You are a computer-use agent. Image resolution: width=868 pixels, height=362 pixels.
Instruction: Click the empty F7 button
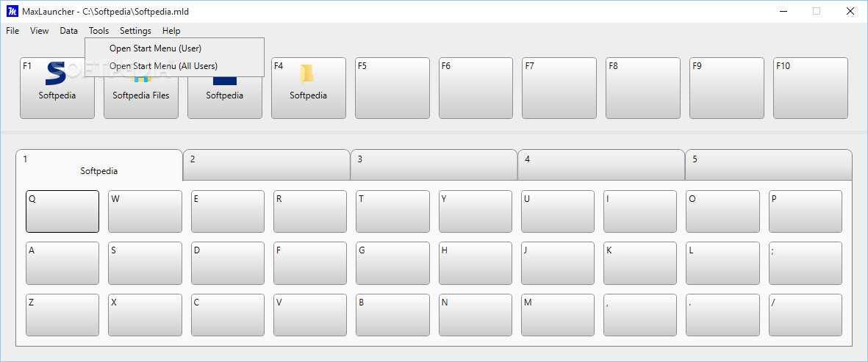559,88
